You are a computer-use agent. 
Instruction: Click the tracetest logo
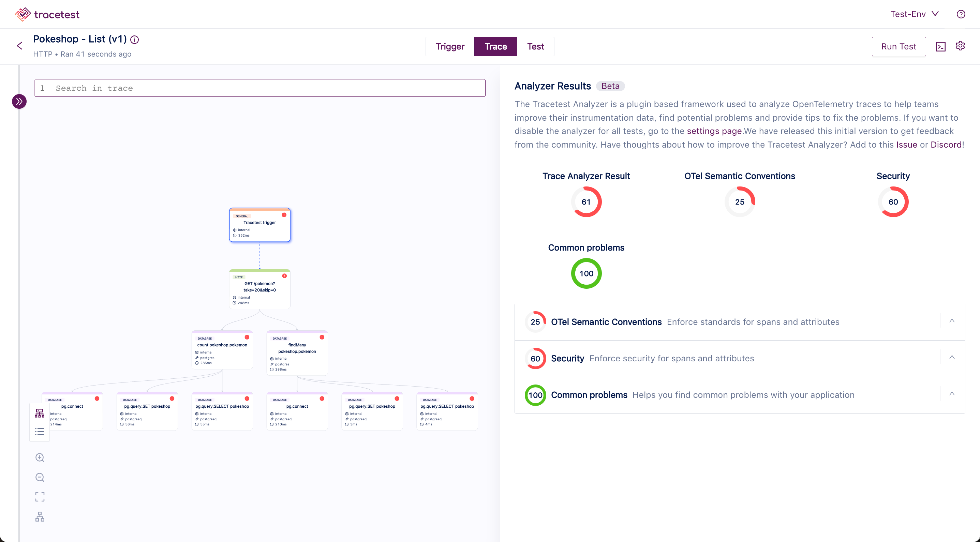(x=47, y=14)
